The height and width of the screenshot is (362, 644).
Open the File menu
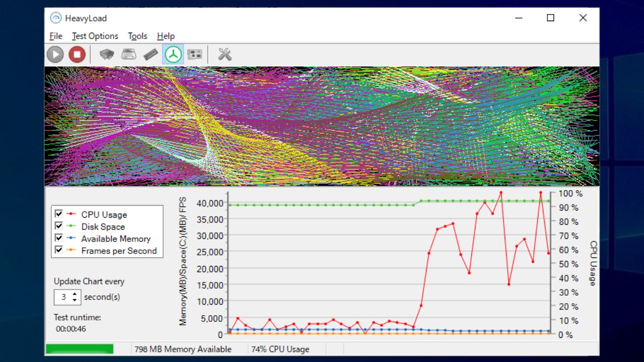[56, 36]
